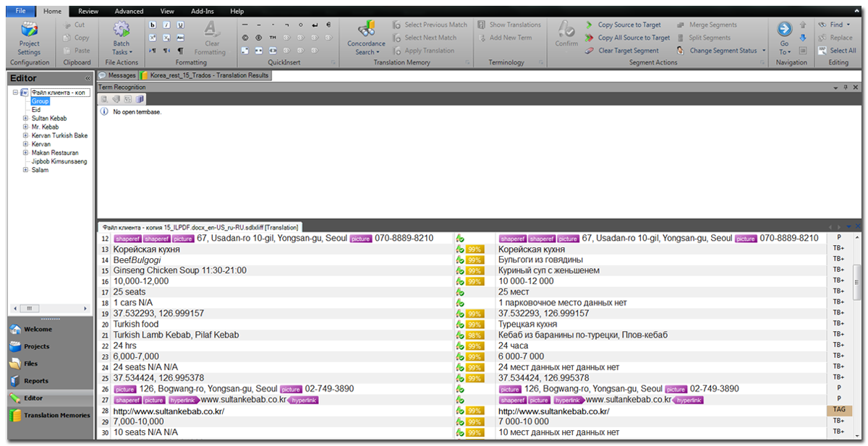Click the Select All icon in Editing

point(822,51)
